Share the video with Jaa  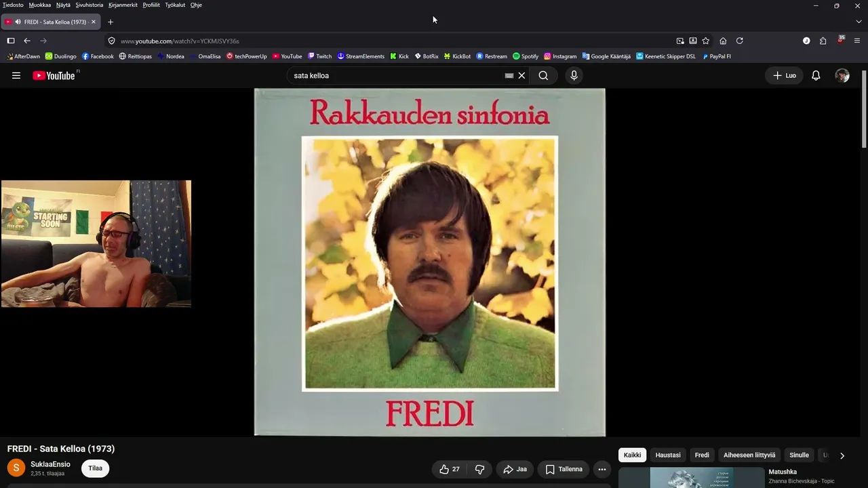[515, 469]
